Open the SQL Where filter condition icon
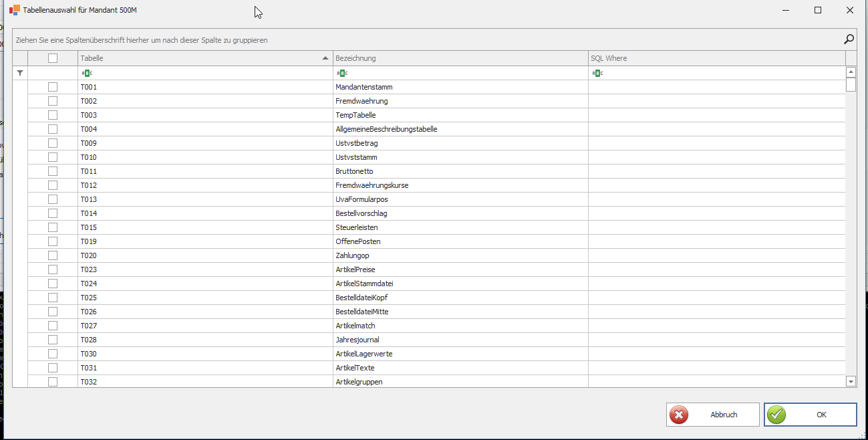Image resolution: width=868 pixels, height=440 pixels. tap(597, 73)
